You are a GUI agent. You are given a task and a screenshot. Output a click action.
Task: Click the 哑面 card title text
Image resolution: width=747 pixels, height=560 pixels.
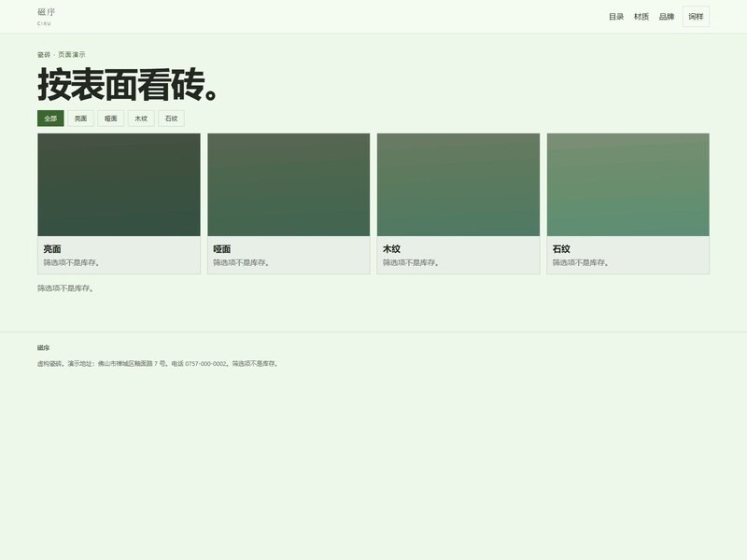[x=221, y=249]
